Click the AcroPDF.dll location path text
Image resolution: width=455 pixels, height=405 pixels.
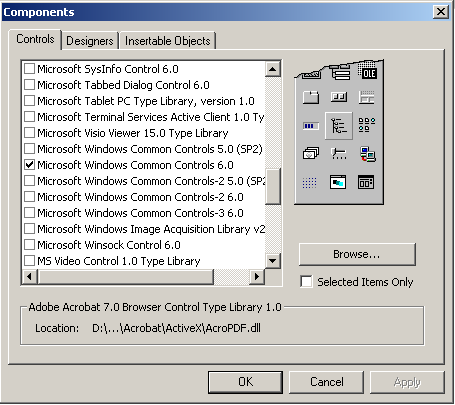point(176,328)
